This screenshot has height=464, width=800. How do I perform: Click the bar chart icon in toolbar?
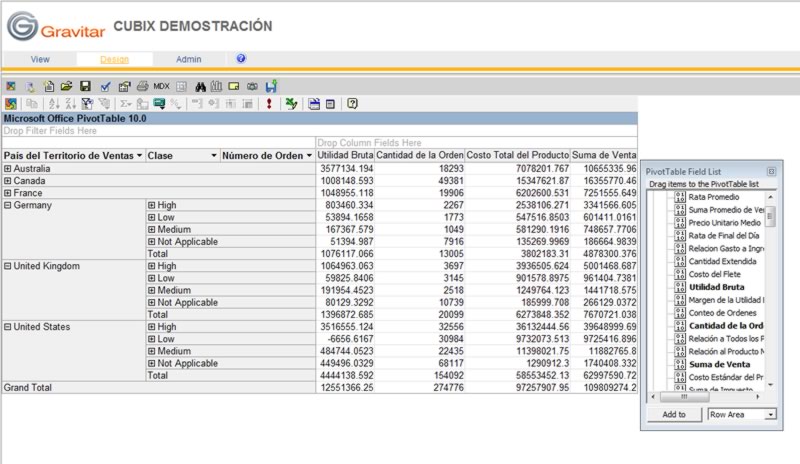[216, 86]
